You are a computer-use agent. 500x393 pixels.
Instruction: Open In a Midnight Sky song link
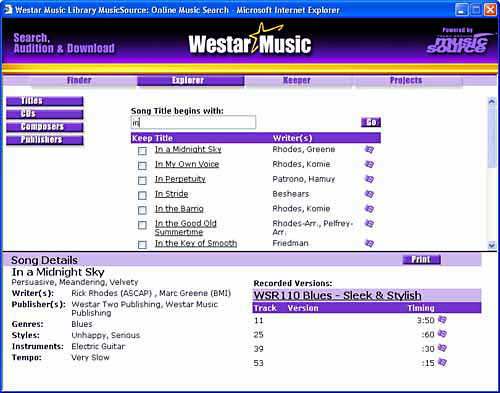click(x=188, y=149)
